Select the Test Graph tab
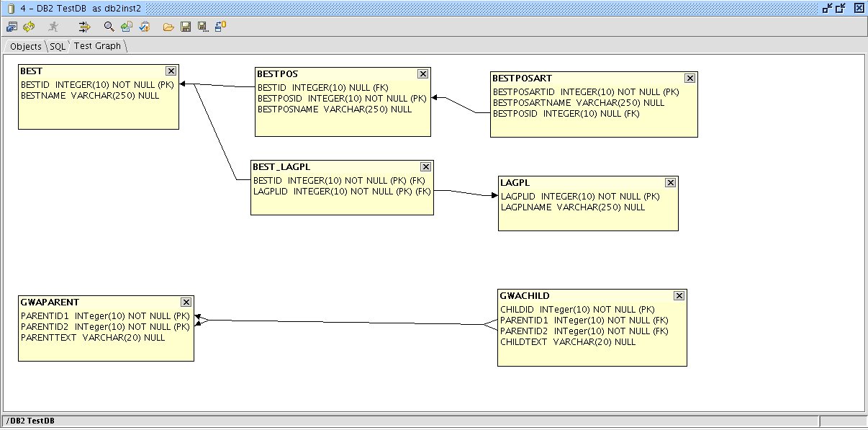The width and height of the screenshot is (868, 430). click(x=97, y=45)
